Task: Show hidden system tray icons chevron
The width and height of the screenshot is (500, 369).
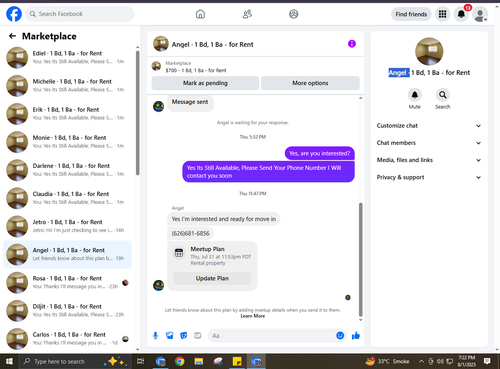Action: coord(421,361)
